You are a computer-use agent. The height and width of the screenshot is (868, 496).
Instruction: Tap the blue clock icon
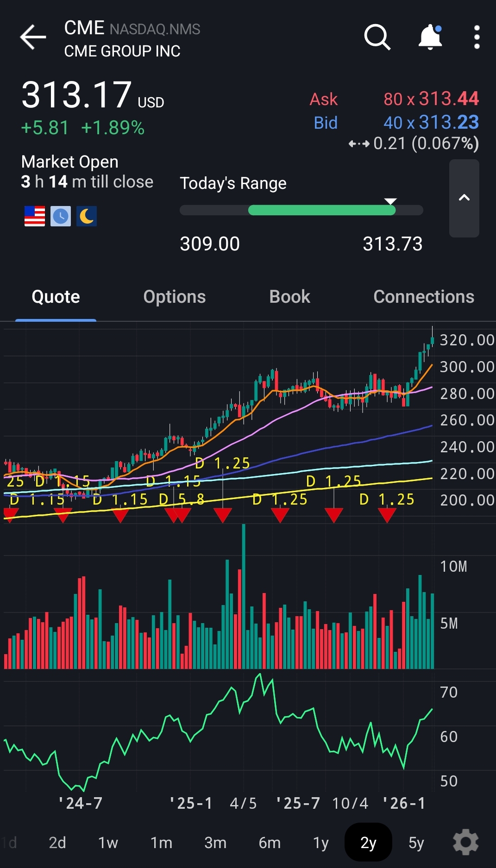(61, 216)
